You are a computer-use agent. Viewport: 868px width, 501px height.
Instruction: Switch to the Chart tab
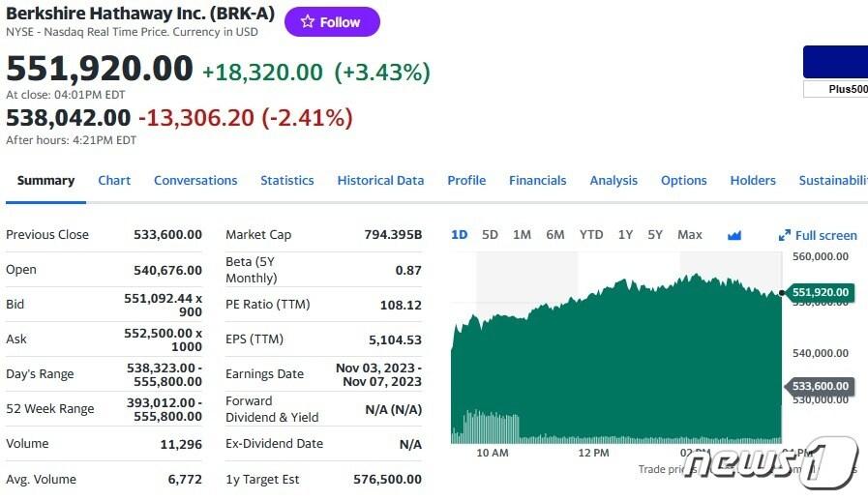114,181
